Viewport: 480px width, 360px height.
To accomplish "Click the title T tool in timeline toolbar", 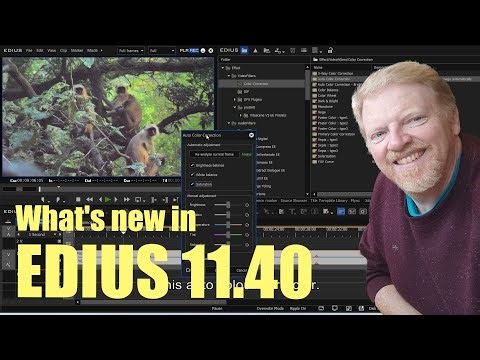I will tap(292, 211).
